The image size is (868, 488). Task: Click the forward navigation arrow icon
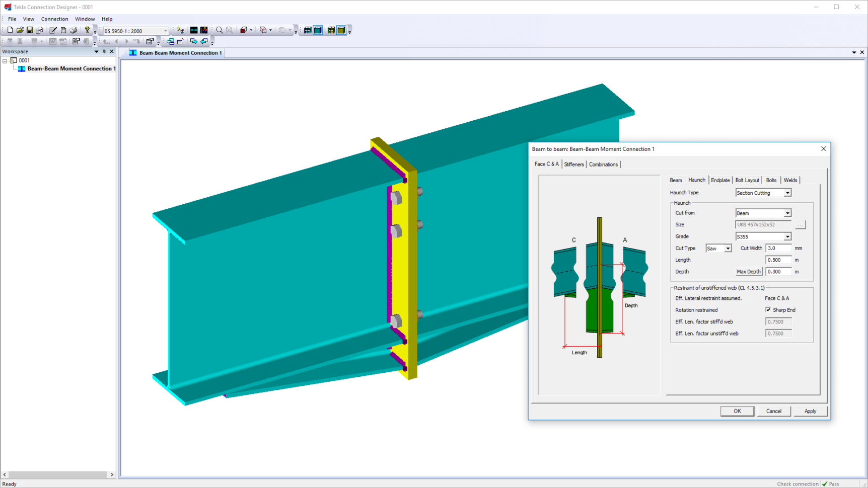point(126,41)
